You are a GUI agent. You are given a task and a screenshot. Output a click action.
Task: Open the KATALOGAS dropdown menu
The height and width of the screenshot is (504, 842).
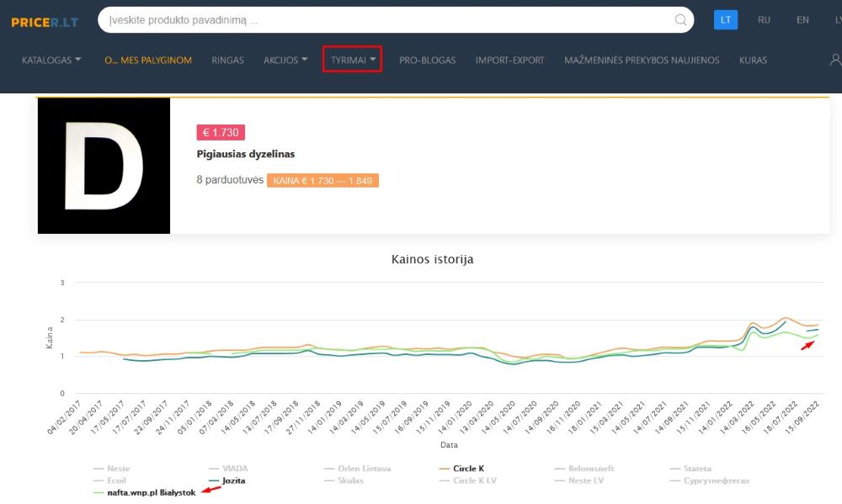pos(51,60)
